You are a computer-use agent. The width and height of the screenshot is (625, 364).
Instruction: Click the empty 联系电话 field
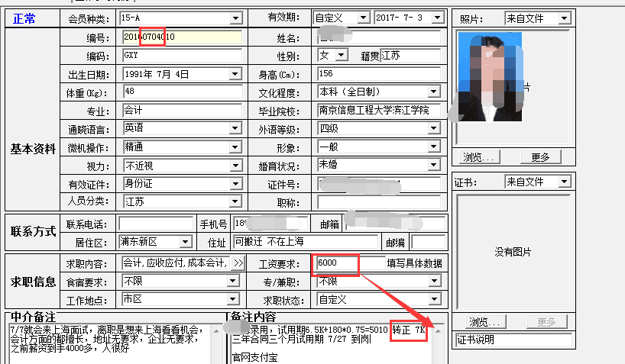[x=156, y=224]
